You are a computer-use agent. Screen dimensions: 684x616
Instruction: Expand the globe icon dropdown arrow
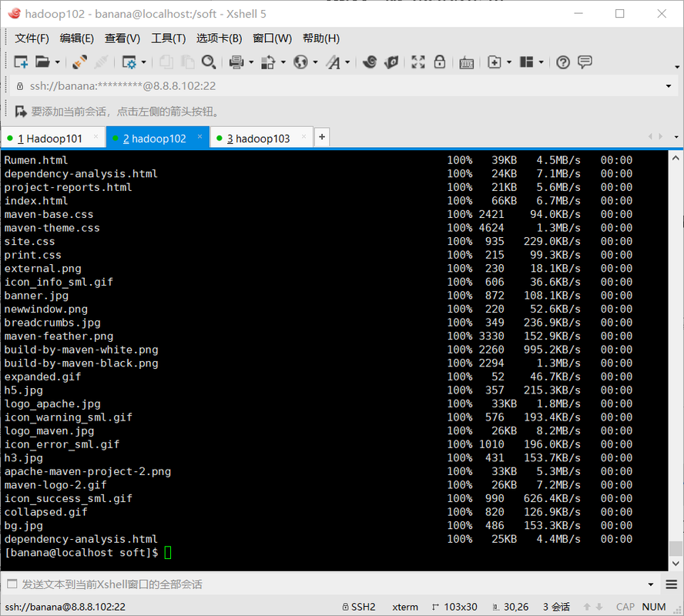coord(315,62)
